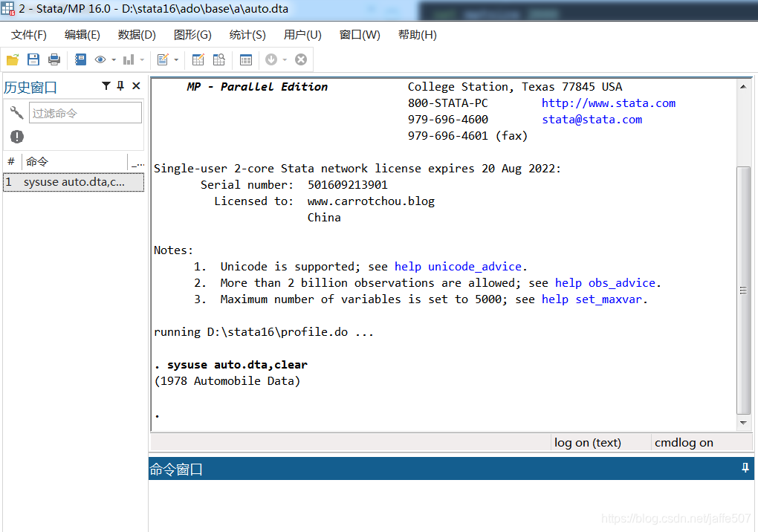Screen dimensions: 758x532
Task: Click the stata@stata.com email link
Action: pyautogui.click(x=592, y=120)
